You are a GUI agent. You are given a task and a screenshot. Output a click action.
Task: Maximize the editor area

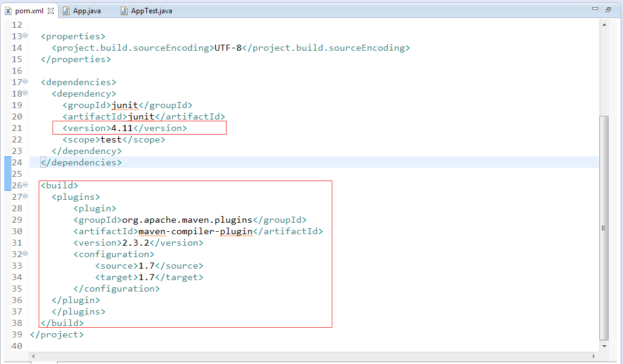pyautogui.click(x=608, y=10)
